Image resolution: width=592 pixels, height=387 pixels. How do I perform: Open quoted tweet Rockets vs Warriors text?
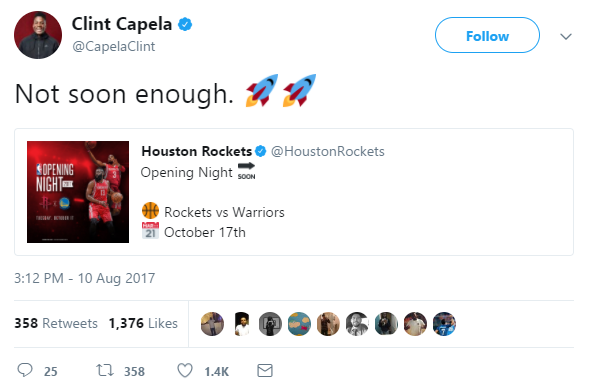pyautogui.click(x=224, y=212)
